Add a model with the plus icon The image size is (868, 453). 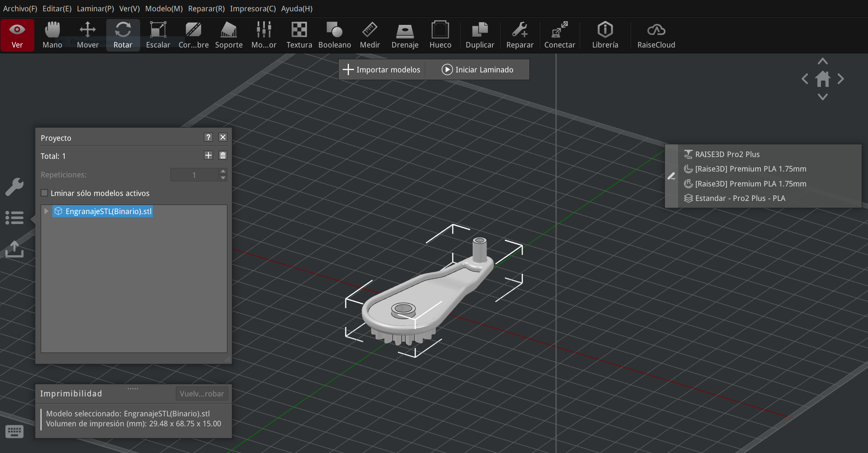coord(208,155)
